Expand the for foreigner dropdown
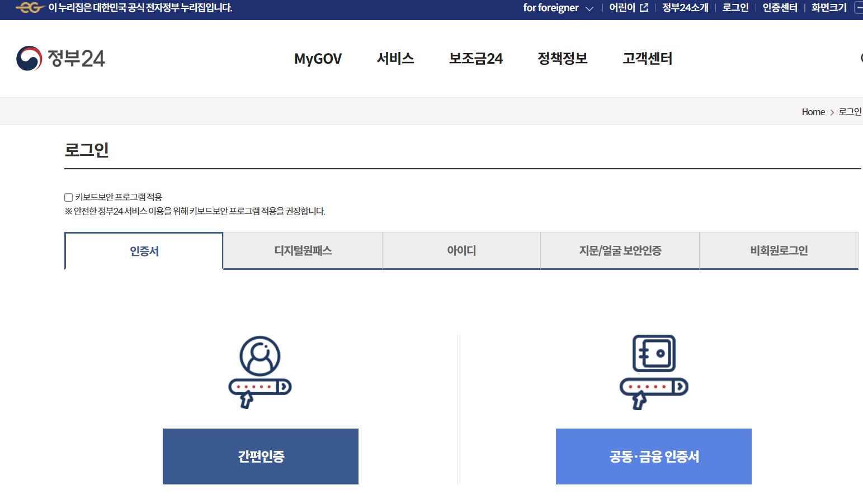The height and width of the screenshot is (504, 863). (x=557, y=8)
